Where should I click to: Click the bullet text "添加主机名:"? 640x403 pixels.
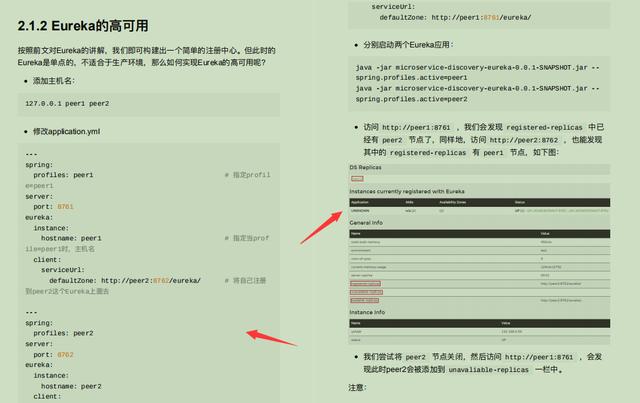tap(54, 81)
